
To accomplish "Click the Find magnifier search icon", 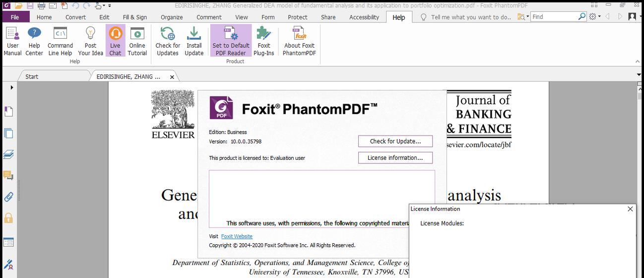I will coord(582,16).
